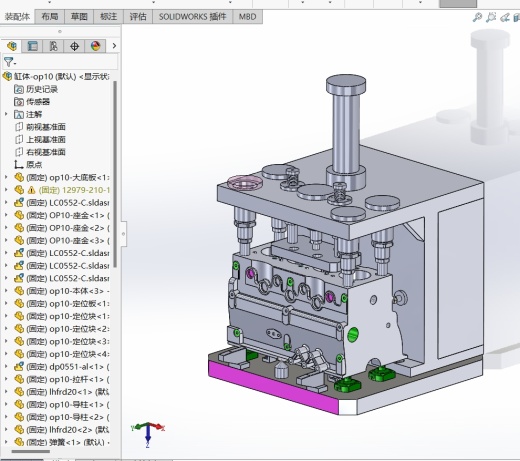This screenshot has width=520, height=461.
Task: Expand the op10-拉杆<1> component node
Action: click(x=6, y=379)
